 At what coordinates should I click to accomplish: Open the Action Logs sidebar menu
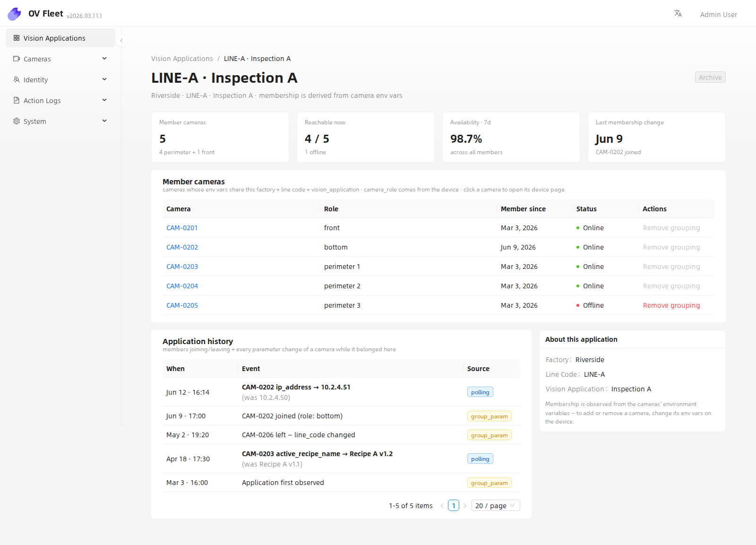pos(60,100)
